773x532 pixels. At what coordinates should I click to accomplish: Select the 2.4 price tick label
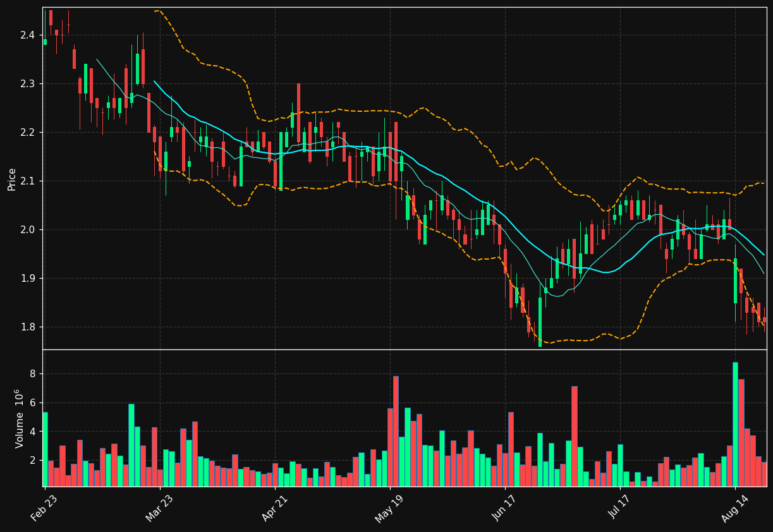tap(27, 35)
